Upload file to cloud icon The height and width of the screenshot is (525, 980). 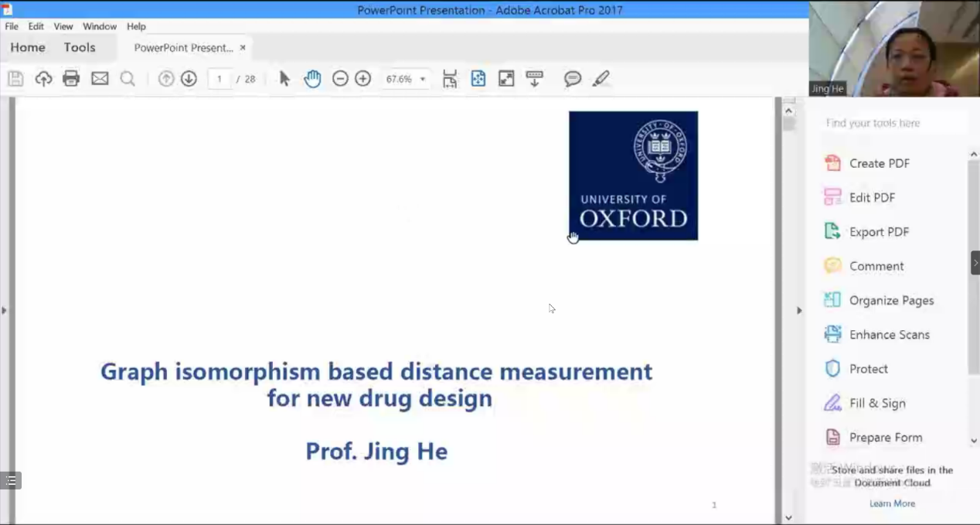pos(43,78)
